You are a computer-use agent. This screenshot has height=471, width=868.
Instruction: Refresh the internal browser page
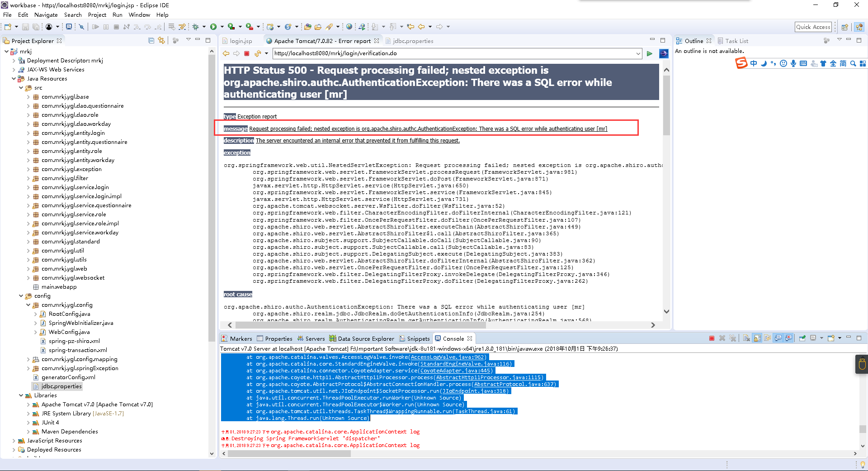click(258, 53)
